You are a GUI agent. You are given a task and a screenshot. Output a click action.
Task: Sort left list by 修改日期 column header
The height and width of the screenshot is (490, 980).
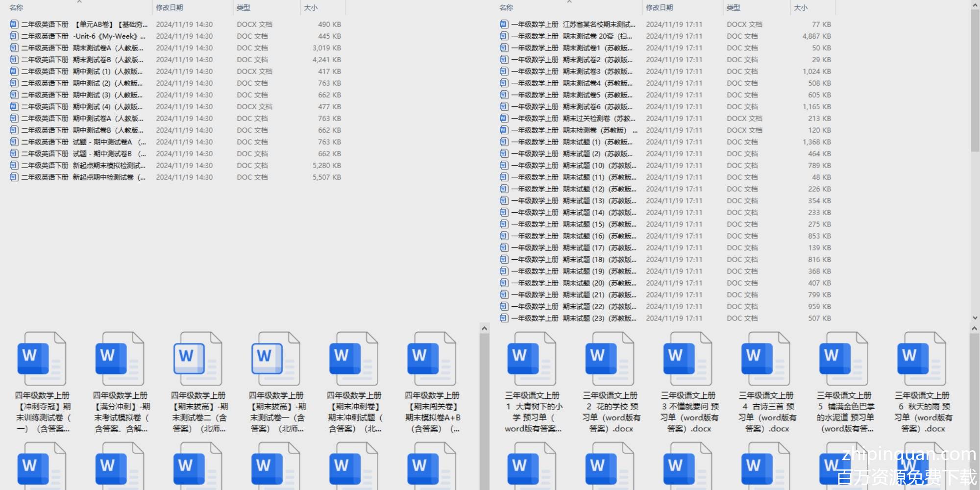coord(170,8)
